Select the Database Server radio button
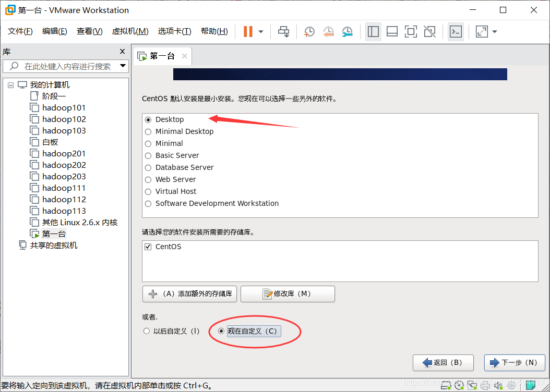The height and width of the screenshot is (392, 550). (148, 167)
